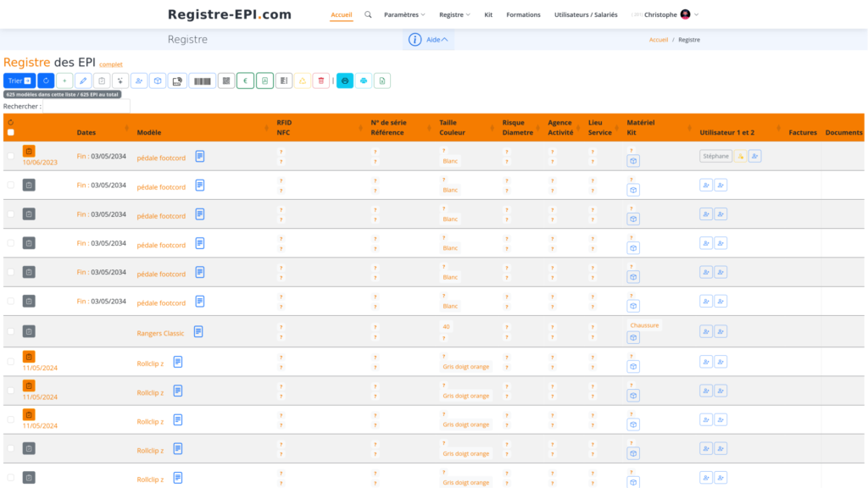Click the cyan filled print button
The width and height of the screenshot is (868, 488).
[345, 80]
